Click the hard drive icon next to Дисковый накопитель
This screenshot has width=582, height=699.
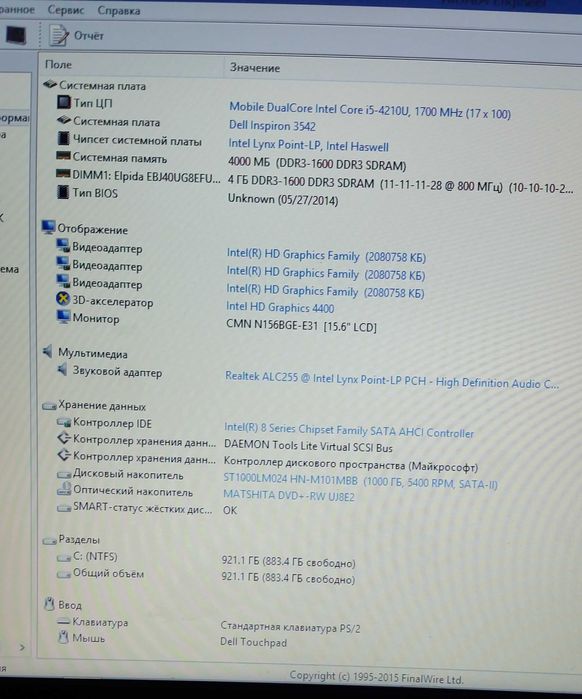click(x=64, y=474)
